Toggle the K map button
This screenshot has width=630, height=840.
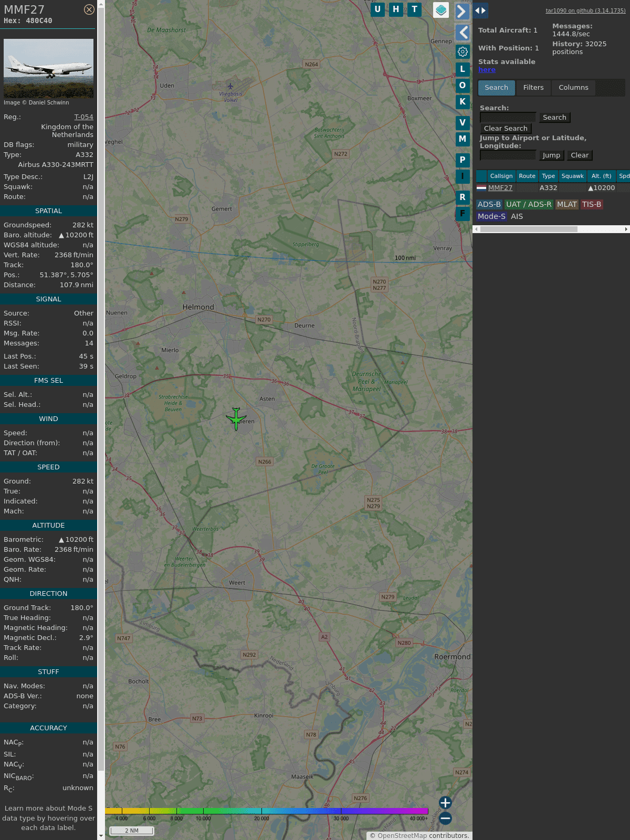pos(463,101)
